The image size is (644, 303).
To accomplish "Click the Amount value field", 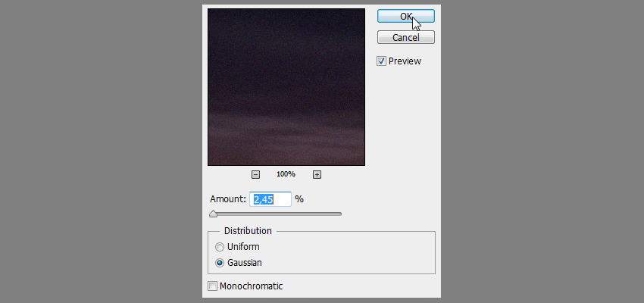I will [270, 199].
